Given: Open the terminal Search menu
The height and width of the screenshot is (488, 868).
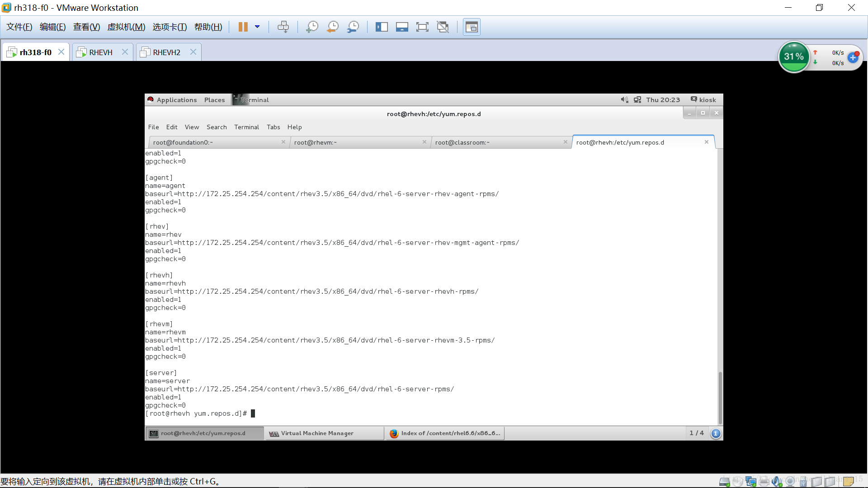Looking at the screenshot, I should coord(217,127).
